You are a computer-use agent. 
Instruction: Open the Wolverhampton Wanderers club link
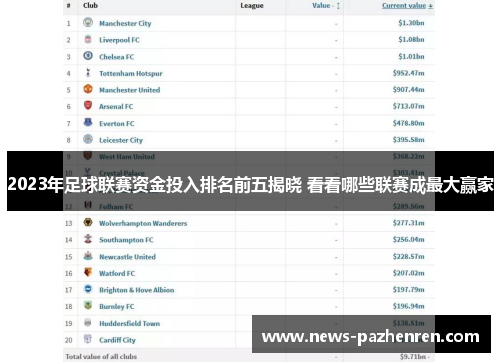click(x=143, y=223)
